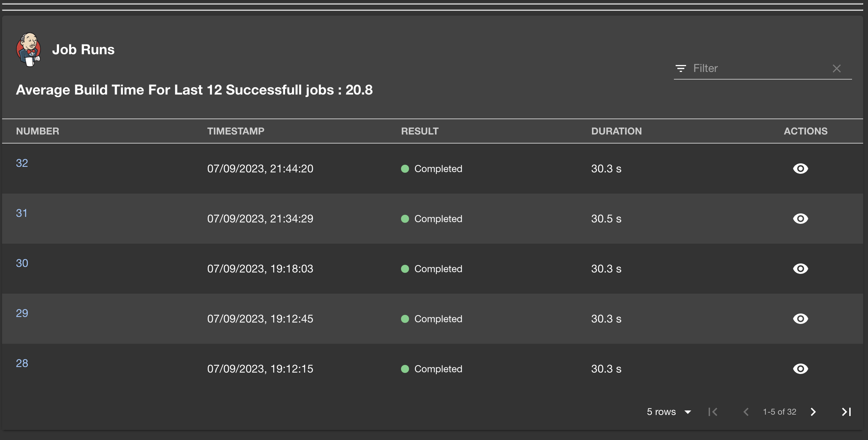Sort by the Timestamp column header
The width and height of the screenshot is (868, 440).
tap(235, 131)
